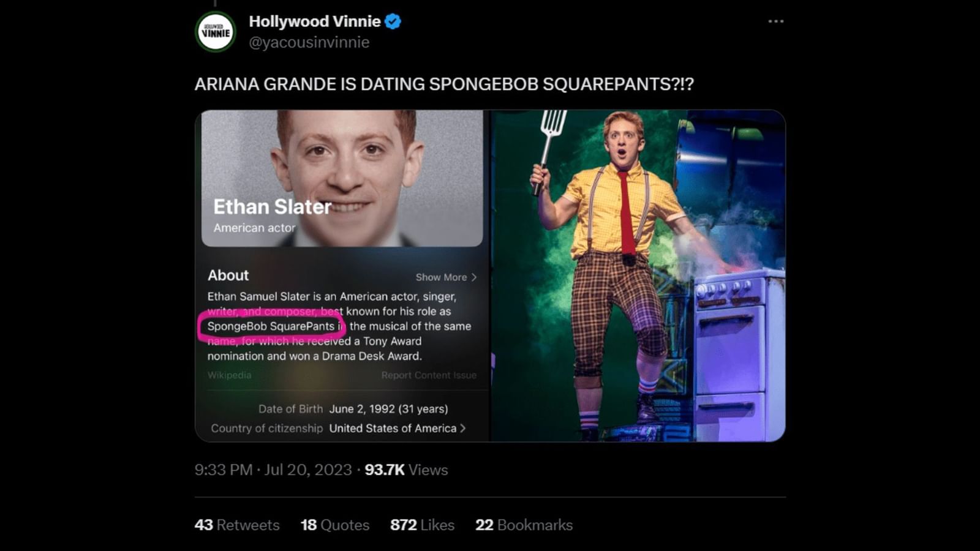Open the Hollywood Vinnie profile avatar
This screenshot has height=551, width=980.
214,31
